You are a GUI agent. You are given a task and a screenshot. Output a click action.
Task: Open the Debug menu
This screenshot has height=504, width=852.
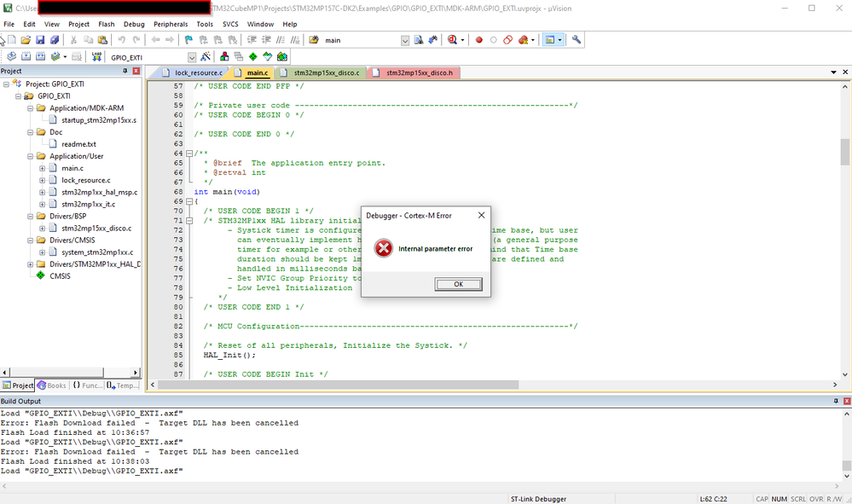tap(134, 24)
